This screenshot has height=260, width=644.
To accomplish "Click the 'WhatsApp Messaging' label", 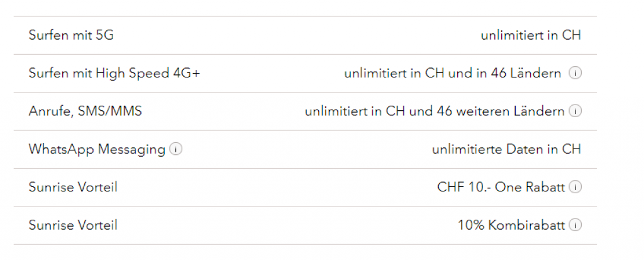I will tap(97, 149).
